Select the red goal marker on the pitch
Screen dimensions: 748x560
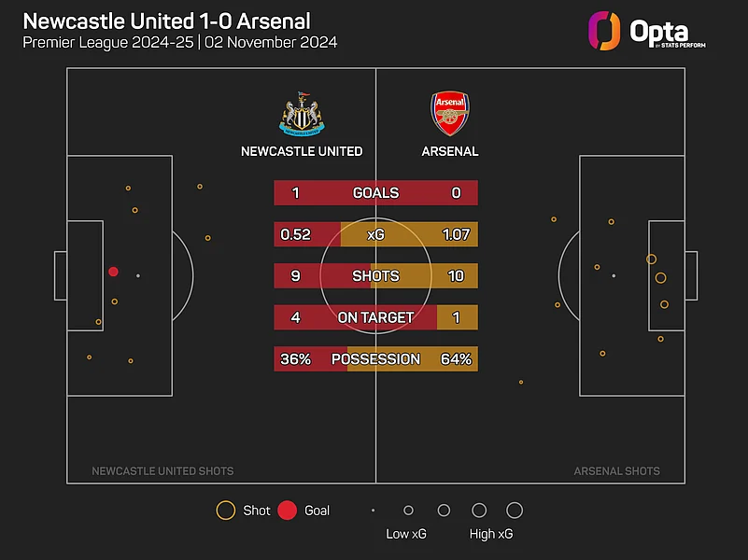coord(113,272)
